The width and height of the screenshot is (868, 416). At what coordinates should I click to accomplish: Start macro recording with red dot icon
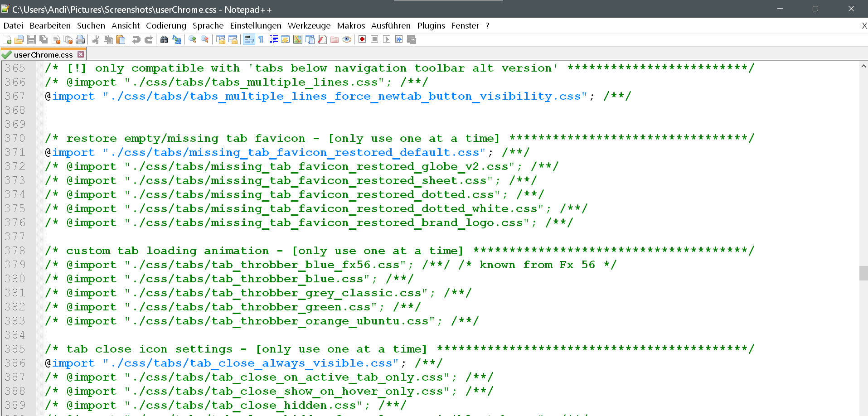pos(362,40)
